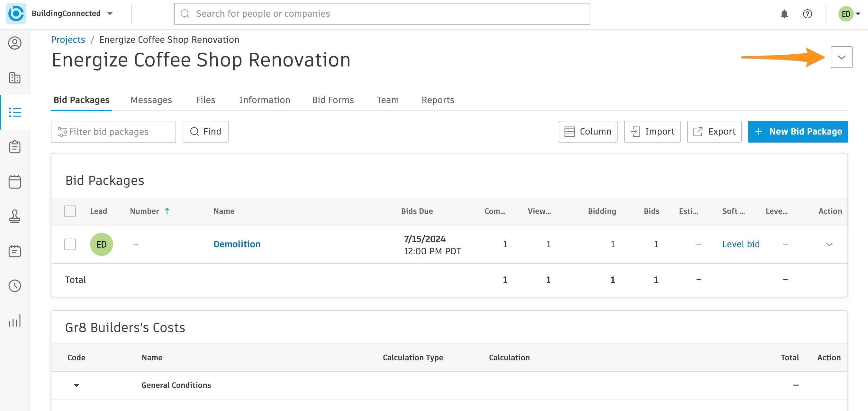This screenshot has width=868, height=411.
Task: Open the BuildingConnected product dropdown
Action: (110, 13)
